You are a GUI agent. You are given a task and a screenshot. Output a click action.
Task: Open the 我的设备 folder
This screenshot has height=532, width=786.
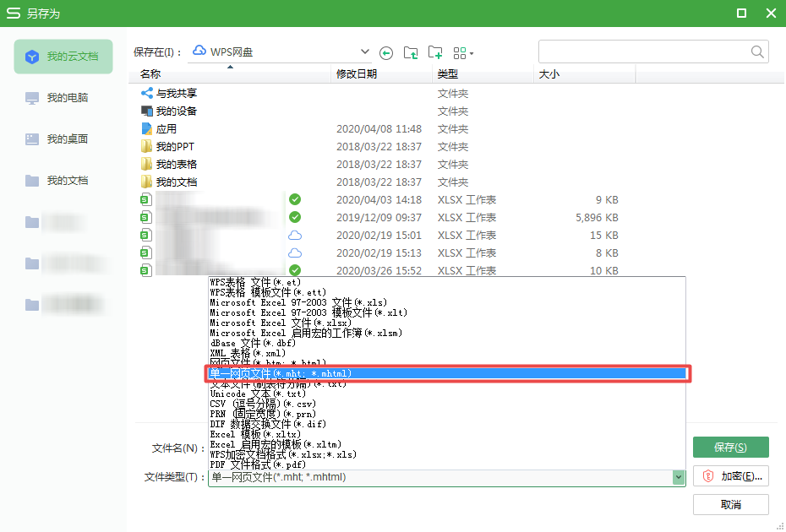176,111
